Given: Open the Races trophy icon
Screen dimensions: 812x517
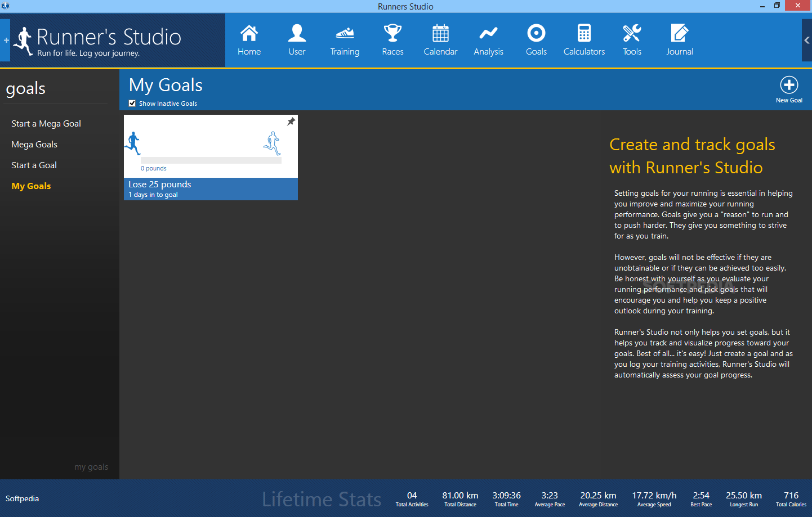Looking at the screenshot, I should (x=392, y=34).
